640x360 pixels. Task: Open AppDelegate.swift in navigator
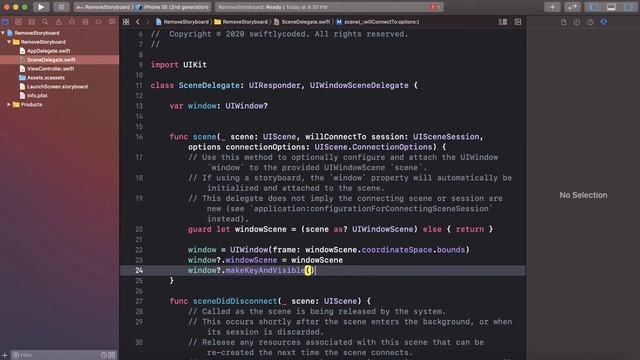click(x=48, y=51)
